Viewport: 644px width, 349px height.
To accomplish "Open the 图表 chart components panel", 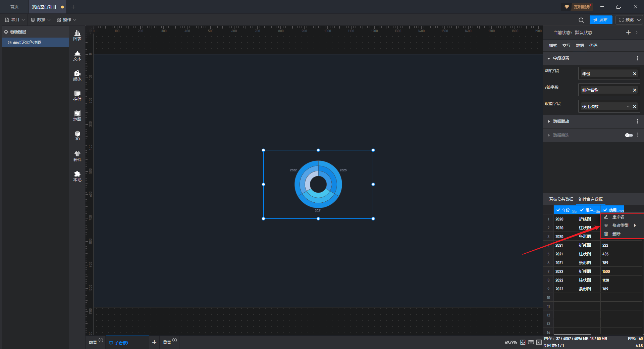I will pos(77,35).
